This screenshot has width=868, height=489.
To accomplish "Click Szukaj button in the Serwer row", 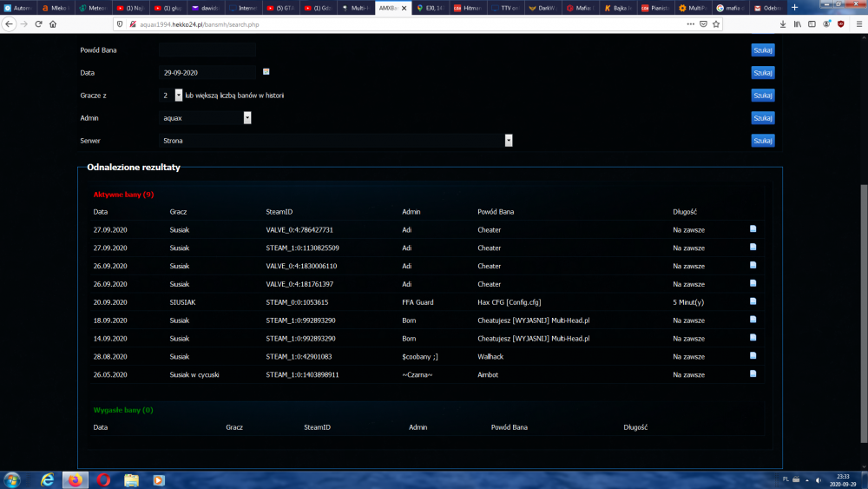I will point(762,141).
